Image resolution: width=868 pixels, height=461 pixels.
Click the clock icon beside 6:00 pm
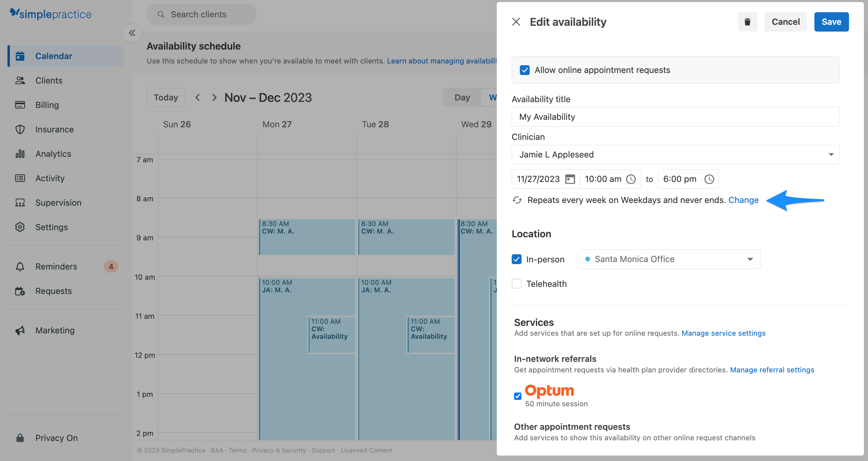(709, 179)
